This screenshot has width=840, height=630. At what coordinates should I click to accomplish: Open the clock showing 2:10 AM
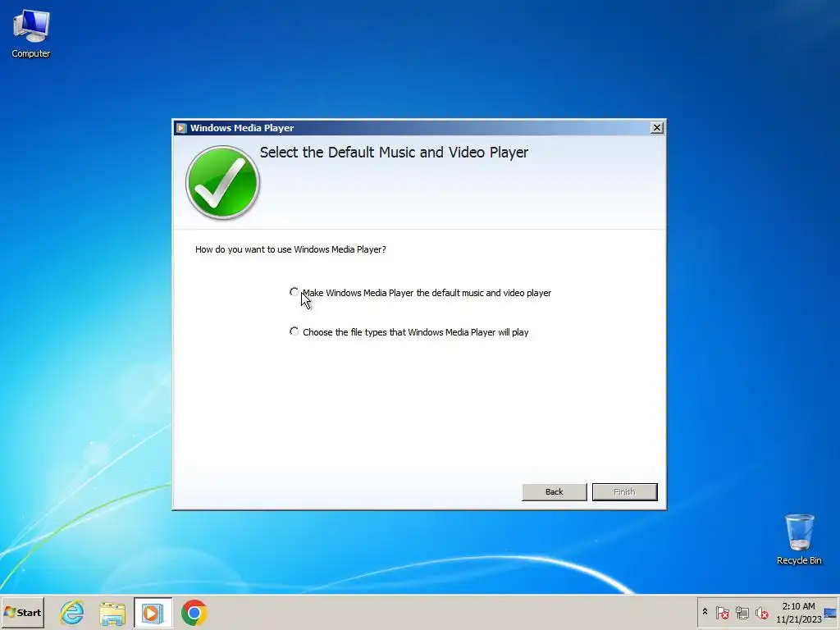798,612
